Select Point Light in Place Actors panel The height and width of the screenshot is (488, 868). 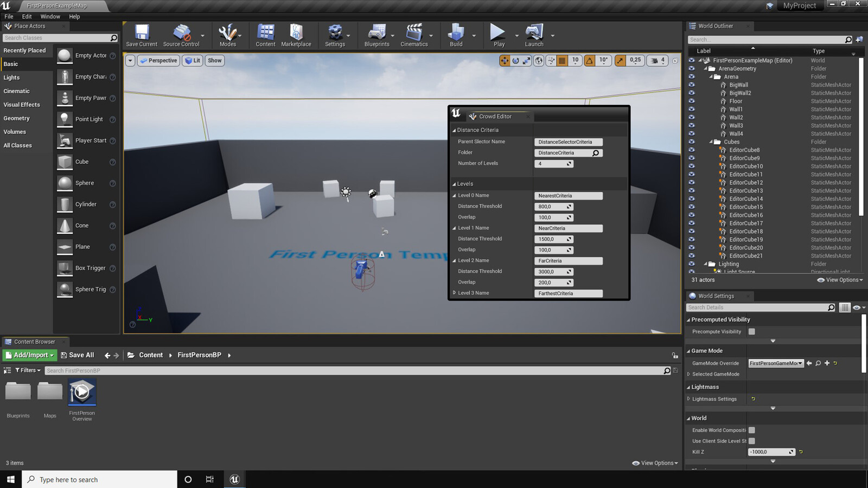[x=88, y=119]
